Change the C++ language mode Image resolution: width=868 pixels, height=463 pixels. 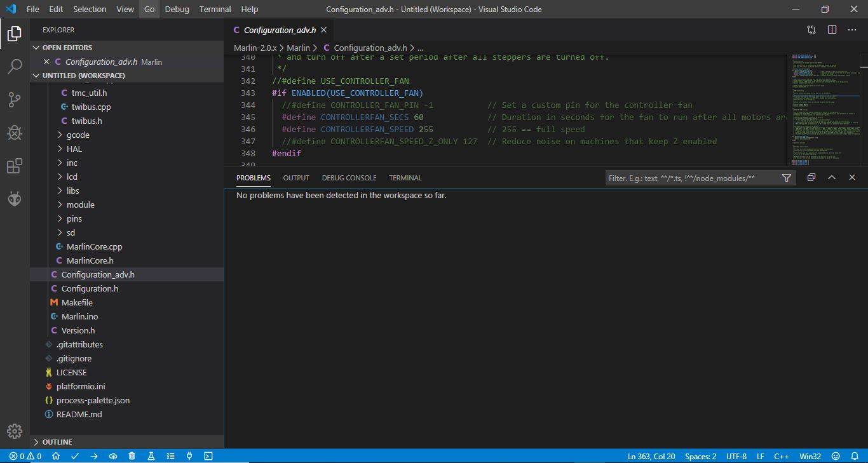point(782,456)
